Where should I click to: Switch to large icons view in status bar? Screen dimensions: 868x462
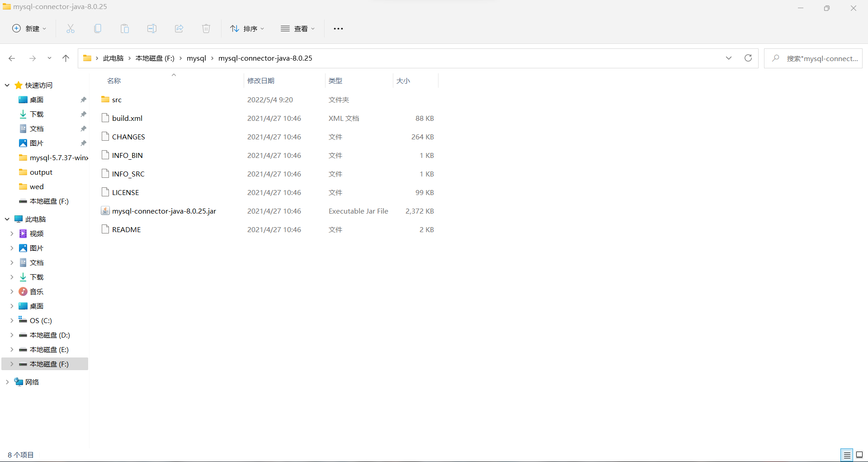point(859,455)
